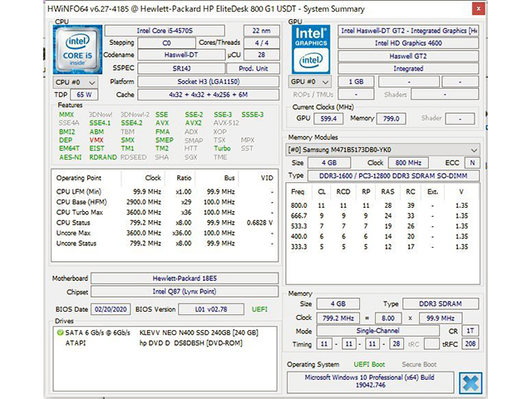Click the 1 GB GPU memory field
Image resolution: width=532 pixels, height=399 pixels.
[x=357, y=81]
